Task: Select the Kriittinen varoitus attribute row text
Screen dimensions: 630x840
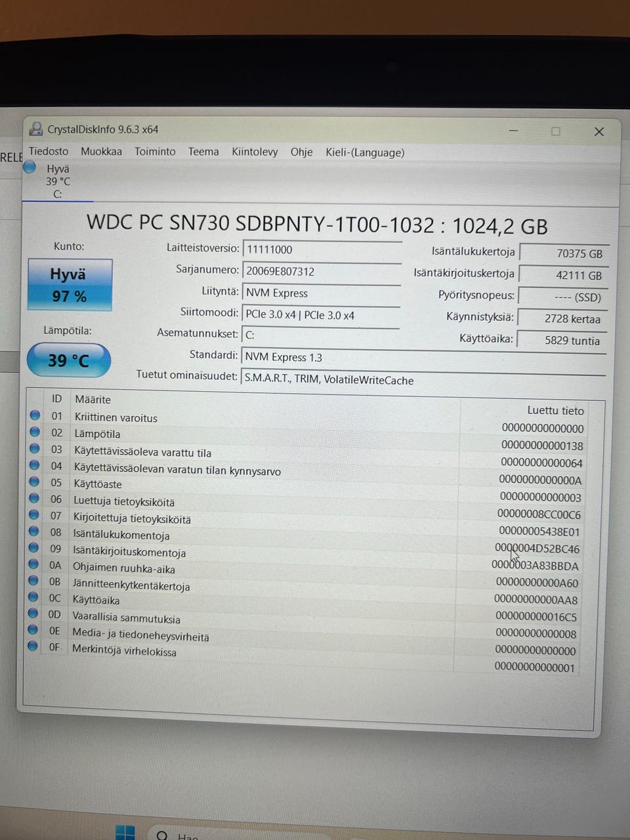Action: [x=116, y=417]
